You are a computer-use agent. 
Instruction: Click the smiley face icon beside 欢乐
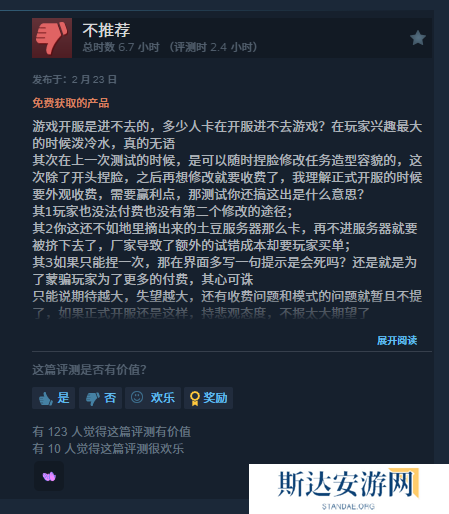[x=137, y=397]
